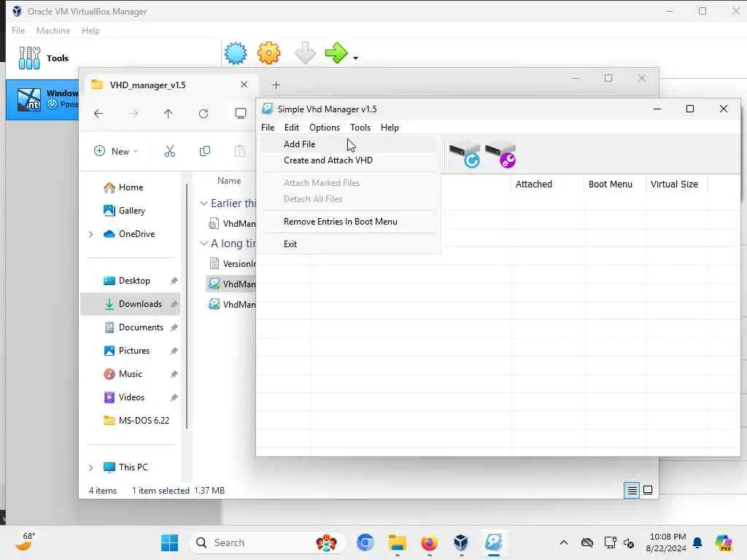
Task: Choose Remove Entries In Boot Menu
Action: pyautogui.click(x=348, y=222)
